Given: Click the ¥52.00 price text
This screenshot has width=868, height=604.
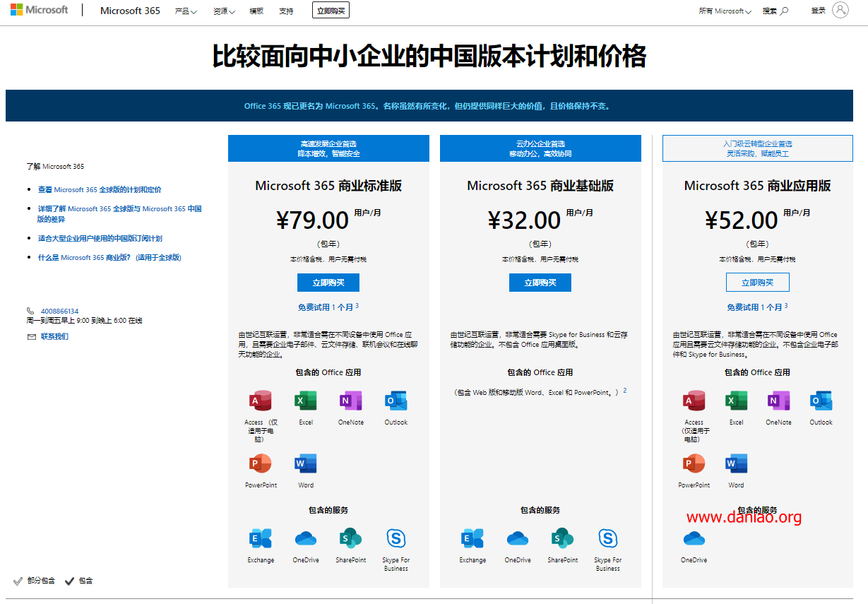Looking at the screenshot, I should point(742,220).
